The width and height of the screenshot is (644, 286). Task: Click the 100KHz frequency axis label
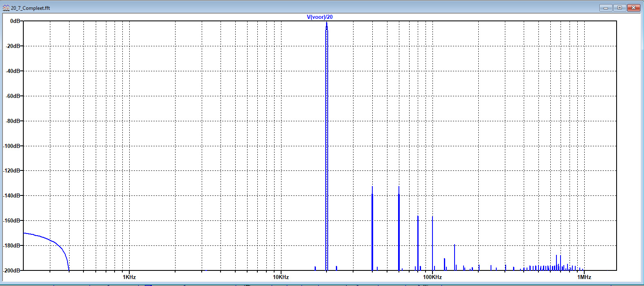pos(432,277)
